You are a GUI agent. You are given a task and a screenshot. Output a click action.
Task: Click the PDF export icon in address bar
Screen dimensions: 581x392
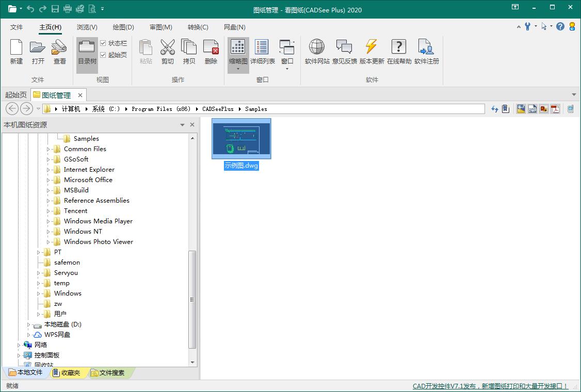(555, 109)
